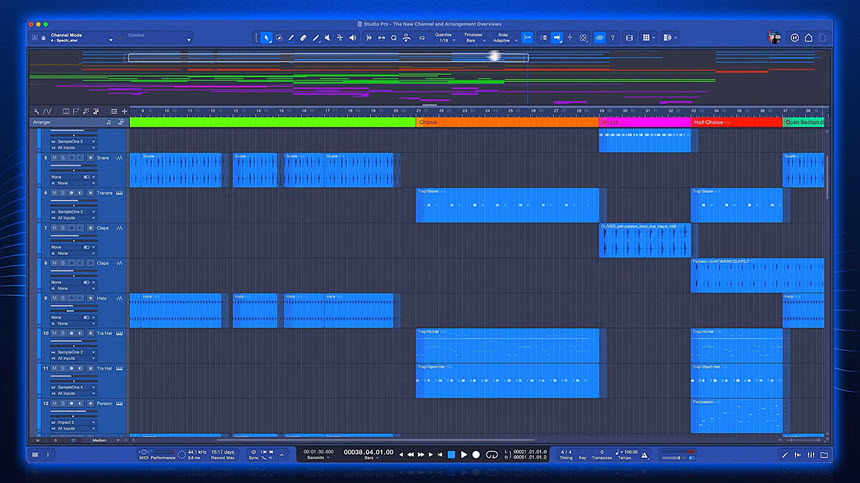Open the IQ quantize panel icon
Image resolution: width=860 pixels, height=483 pixels.
(421, 38)
